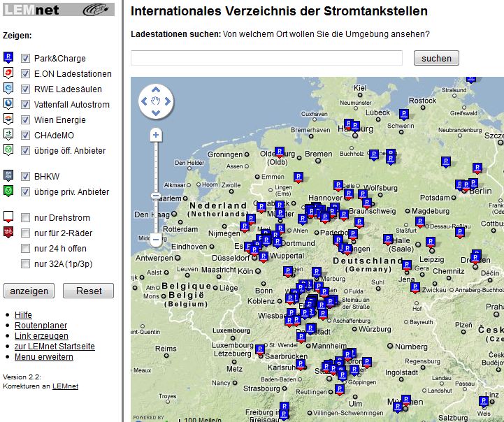
Task: Pan the map up with the arrow
Action: tap(156, 90)
